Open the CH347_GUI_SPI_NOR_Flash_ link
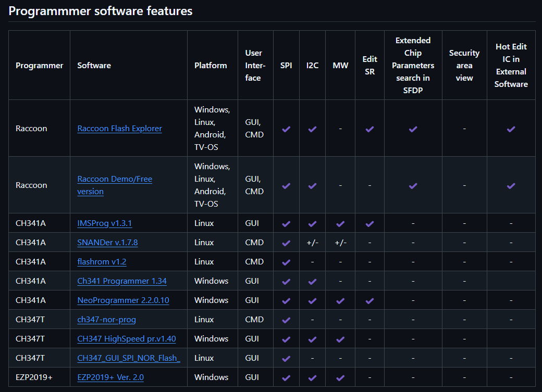This screenshot has height=392, width=542. 129,358
